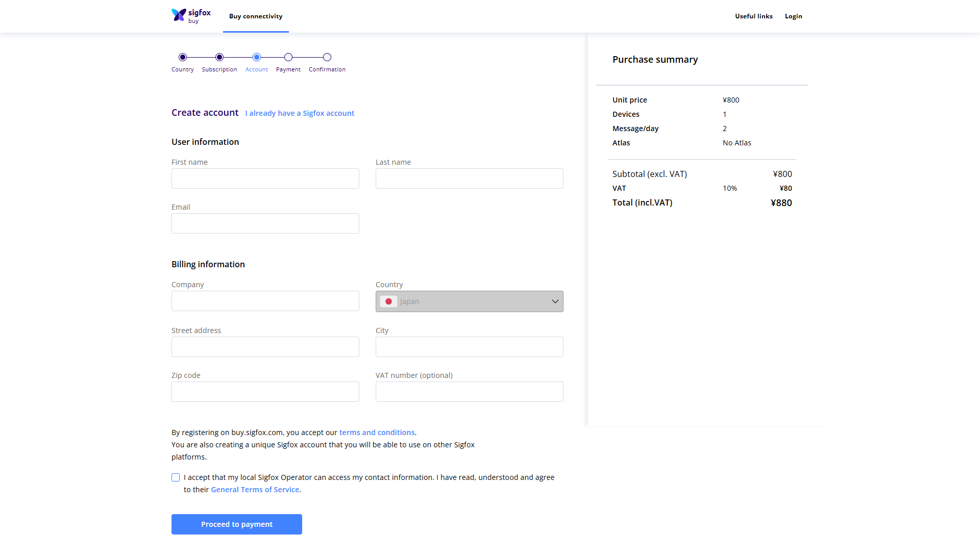Screen dimensions: 980x559
Task: Click the Confirmation step circle
Action: coord(327,57)
